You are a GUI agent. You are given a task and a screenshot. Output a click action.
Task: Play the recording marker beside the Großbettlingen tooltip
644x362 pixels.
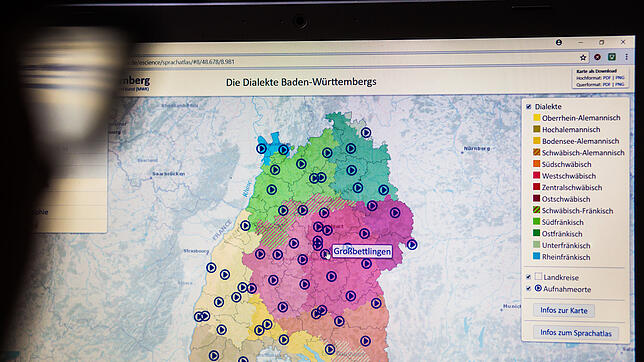point(325,255)
